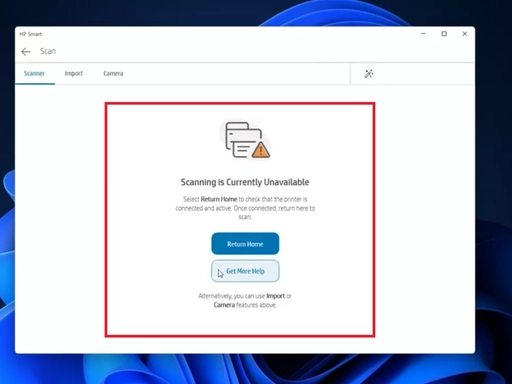Viewport: 512px width, 384px height.
Task: Click the 'Scan' page title
Action: point(48,51)
